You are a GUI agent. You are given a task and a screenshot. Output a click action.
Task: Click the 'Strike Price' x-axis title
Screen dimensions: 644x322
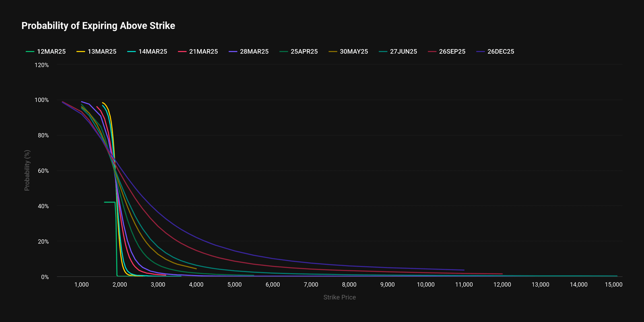point(339,297)
